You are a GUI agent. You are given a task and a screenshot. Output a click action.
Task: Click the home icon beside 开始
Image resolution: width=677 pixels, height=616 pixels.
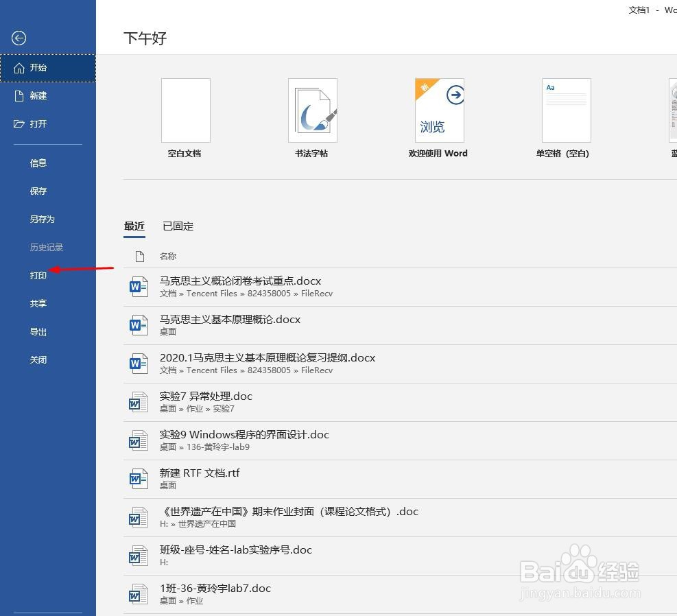pos(19,68)
